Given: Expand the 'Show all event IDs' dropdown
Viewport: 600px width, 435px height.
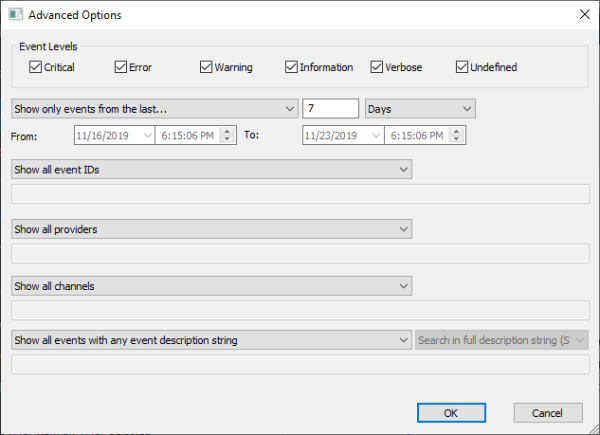Looking at the screenshot, I should click(x=211, y=170).
